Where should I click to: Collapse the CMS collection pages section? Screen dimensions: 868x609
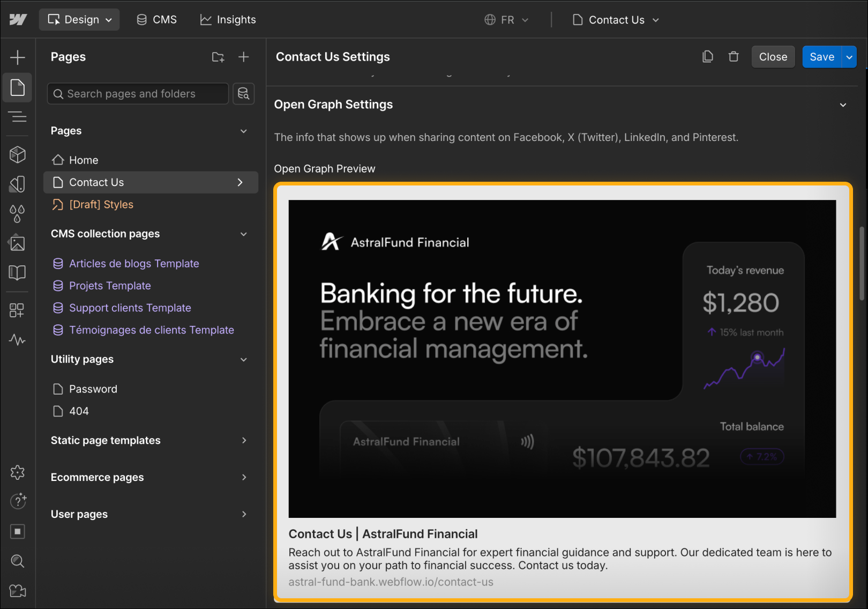coord(244,234)
